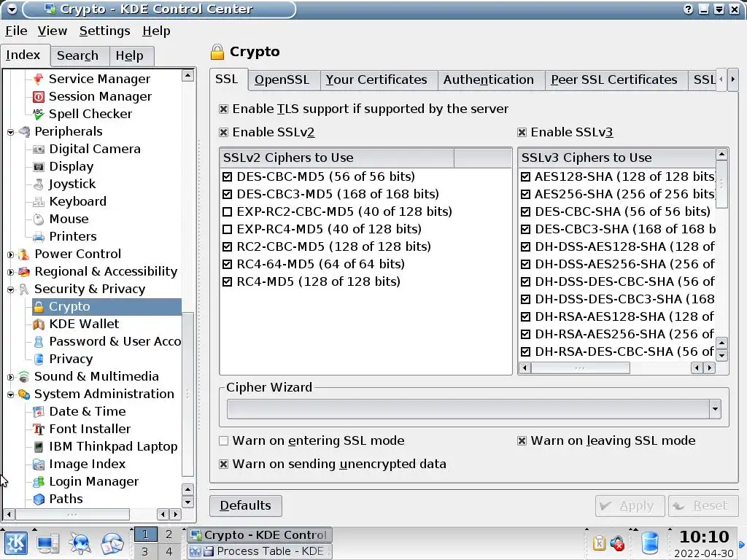Click the KDE Wallet icon

pyautogui.click(x=39, y=324)
